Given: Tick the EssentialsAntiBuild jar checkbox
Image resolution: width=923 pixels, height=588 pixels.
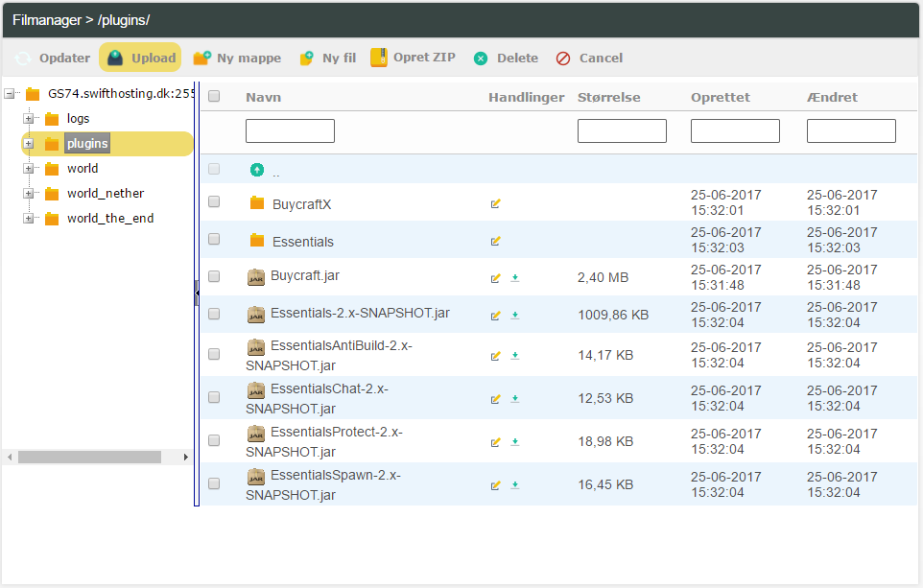Looking at the screenshot, I should pos(214,354).
